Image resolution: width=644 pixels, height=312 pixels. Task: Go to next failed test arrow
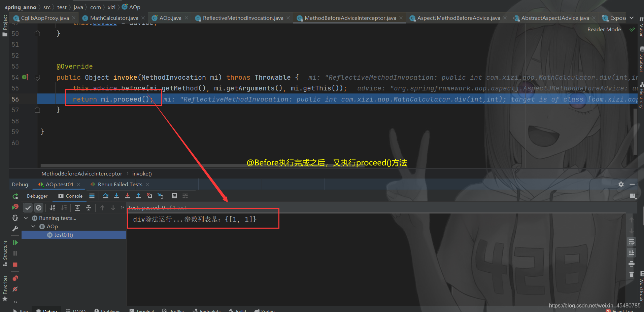pyautogui.click(x=113, y=208)
